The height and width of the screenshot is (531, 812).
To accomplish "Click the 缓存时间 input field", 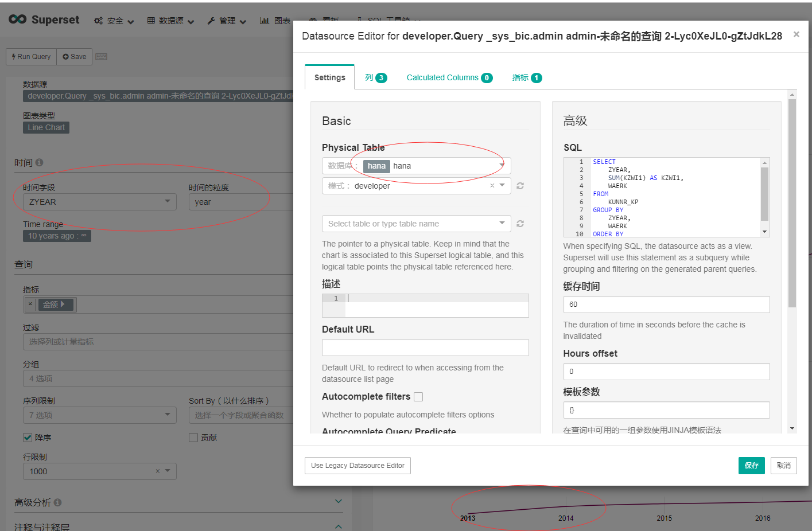I will point(666,304).
